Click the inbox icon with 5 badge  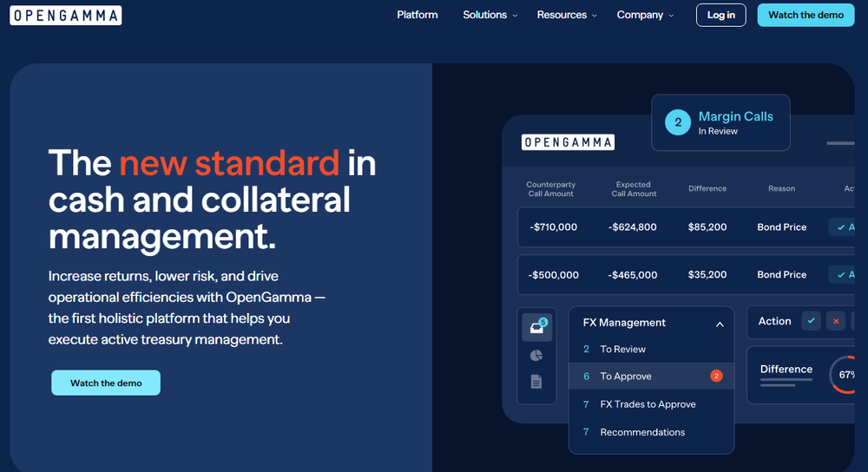pos(537,326)
